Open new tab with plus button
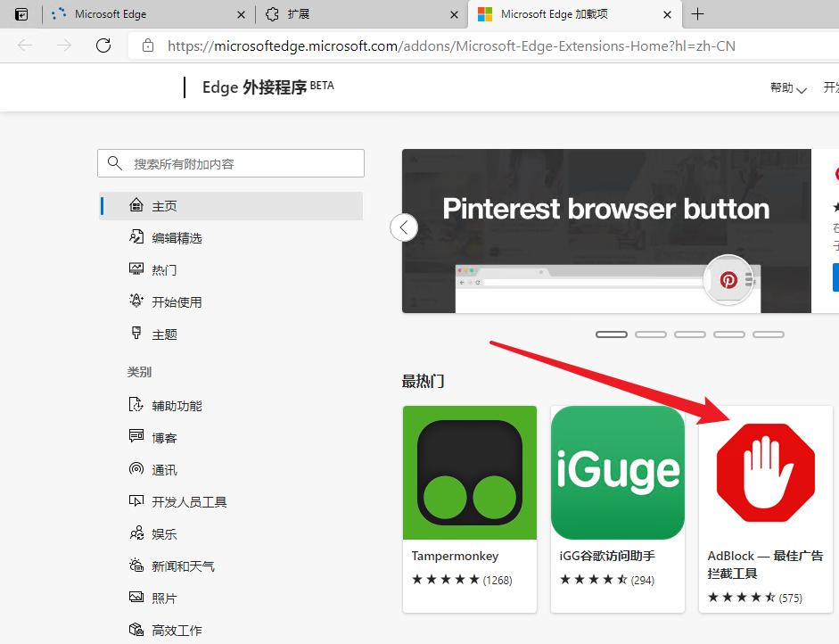This screenshot has width=839, height=644. [697, 14]
